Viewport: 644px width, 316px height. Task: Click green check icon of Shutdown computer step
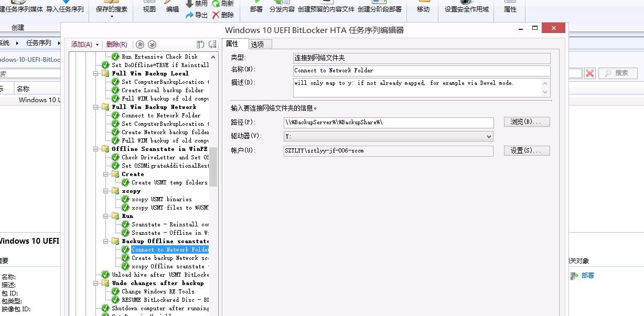point(105,308)
